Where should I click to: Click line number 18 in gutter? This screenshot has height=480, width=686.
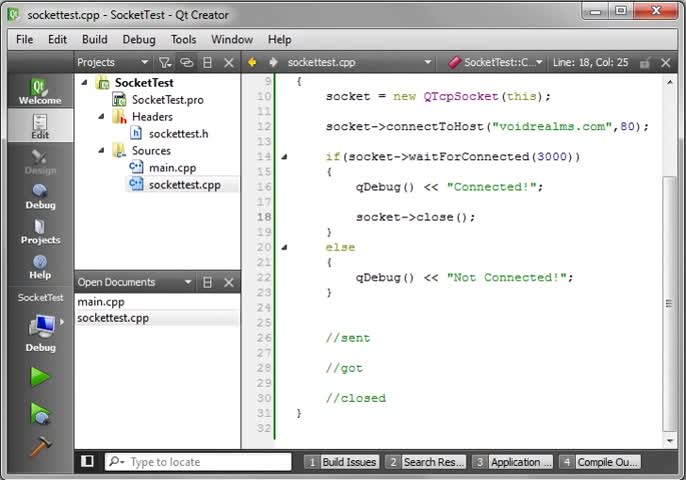pos(264,217)
